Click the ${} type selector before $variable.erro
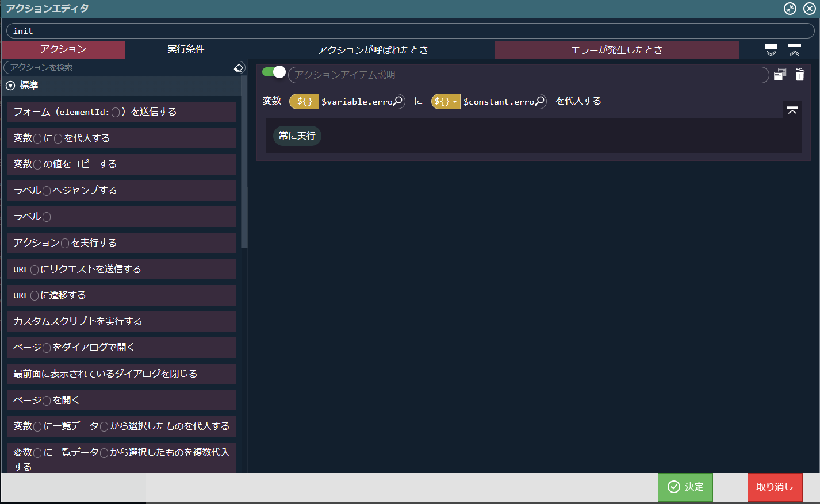Screen dimensions: 820x504 tap(304, 102)
